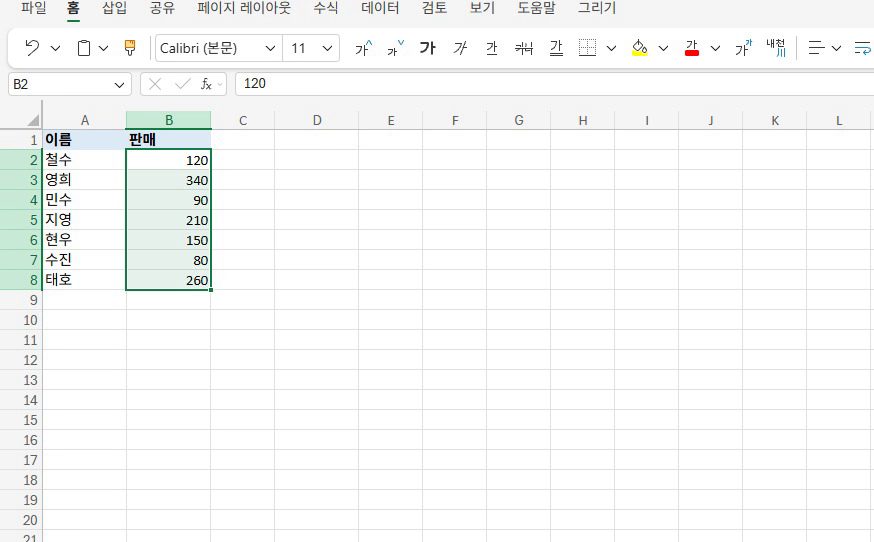Toggle bold formatting

428,49
